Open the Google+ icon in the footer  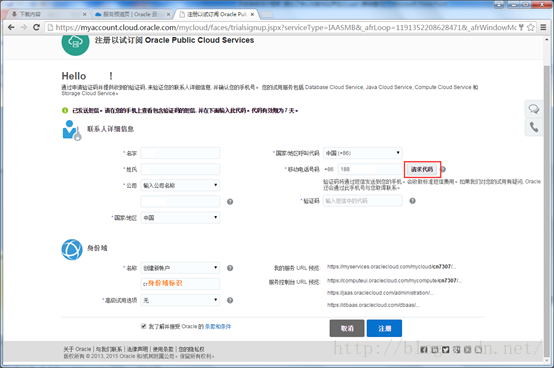click(456, 350)
